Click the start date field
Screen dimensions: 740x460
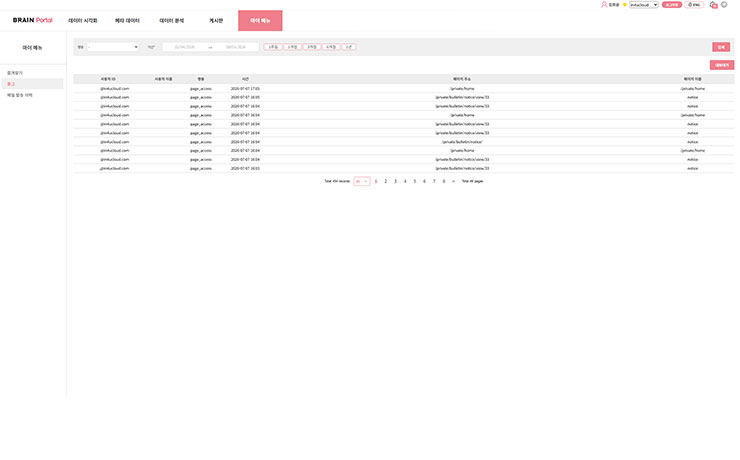click(x=185, y=47)
